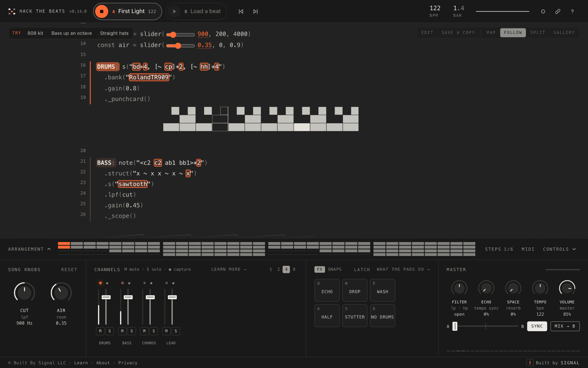Image resolution: width=588 pixels, height=368 pixels.
Task: Solo the DRUMS channel
Action: 110,331
